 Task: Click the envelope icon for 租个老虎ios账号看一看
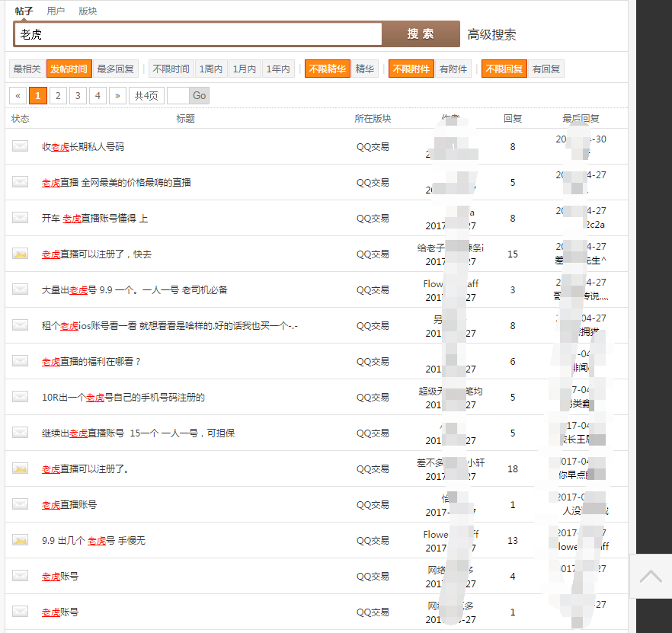click(20, 325)
